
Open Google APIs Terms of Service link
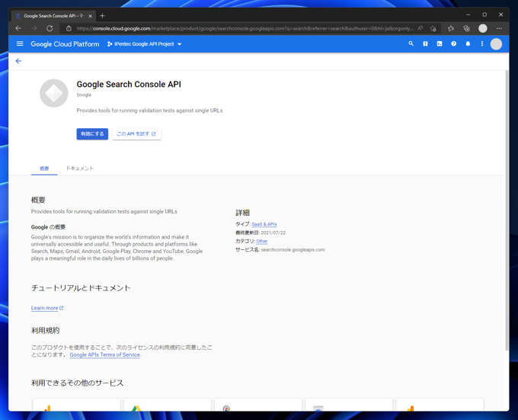pos(104,354)
